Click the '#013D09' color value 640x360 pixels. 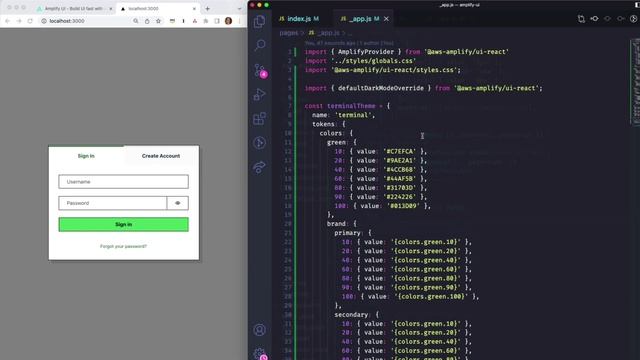pos(403,206)
